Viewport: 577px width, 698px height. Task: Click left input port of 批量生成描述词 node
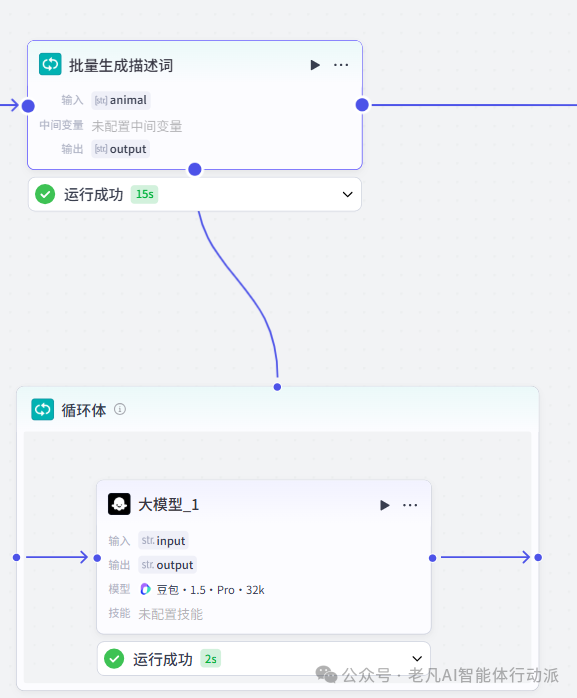28,106
